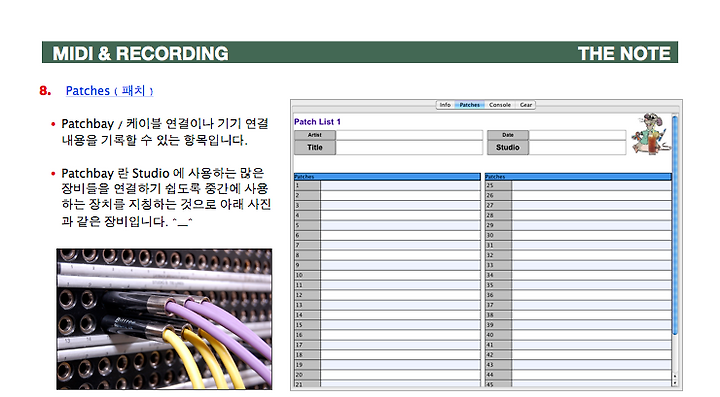720x397 pixels.
Task: Select patch row 10 field
Action: [x=400, y=275]
